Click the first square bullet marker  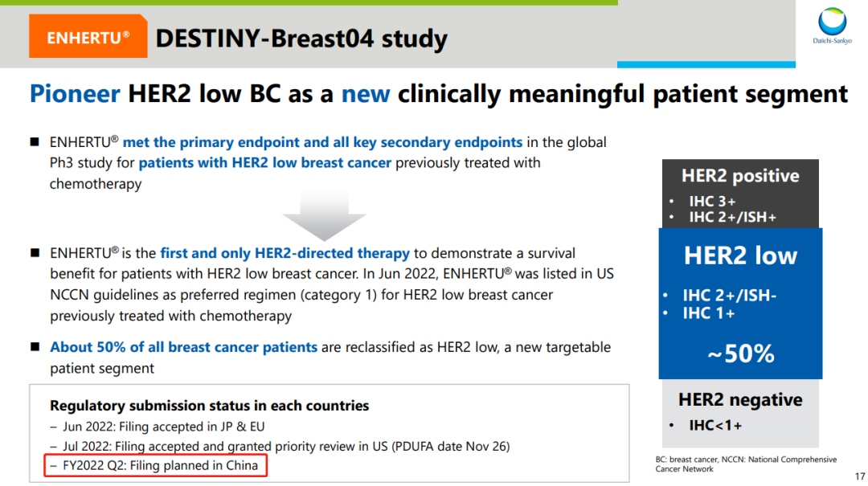point(35,142)
